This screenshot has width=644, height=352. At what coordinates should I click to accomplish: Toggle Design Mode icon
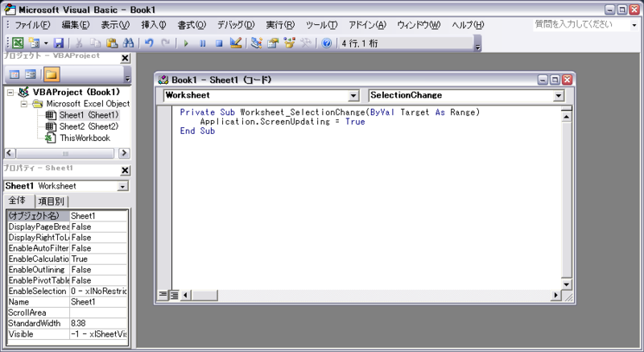[x=235, y=43]
